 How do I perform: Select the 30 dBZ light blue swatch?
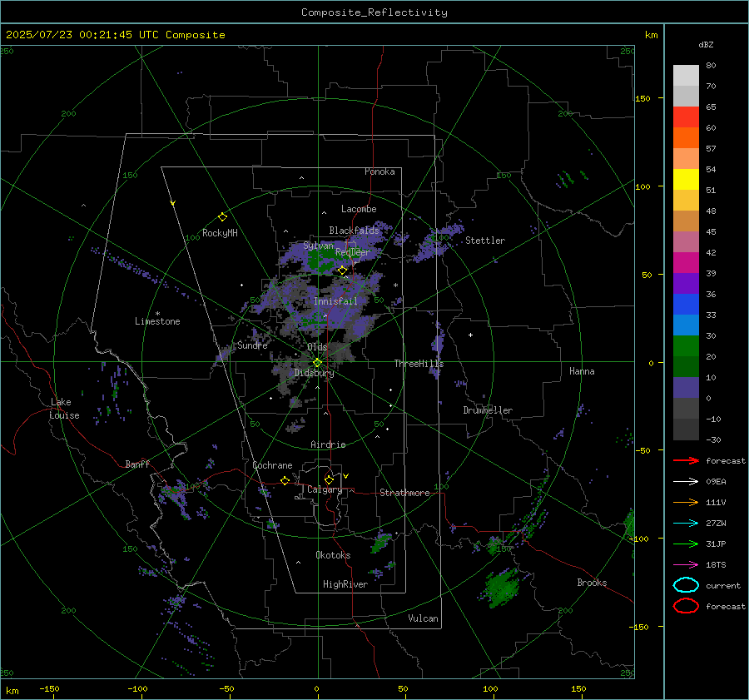pos(686,325)
